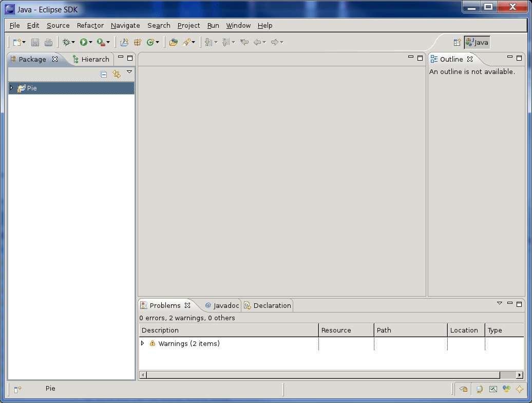The image size is (532, 403).
Task: Switch to the Java perspective button
Action: pyautogui.click(x=477, y=42)
